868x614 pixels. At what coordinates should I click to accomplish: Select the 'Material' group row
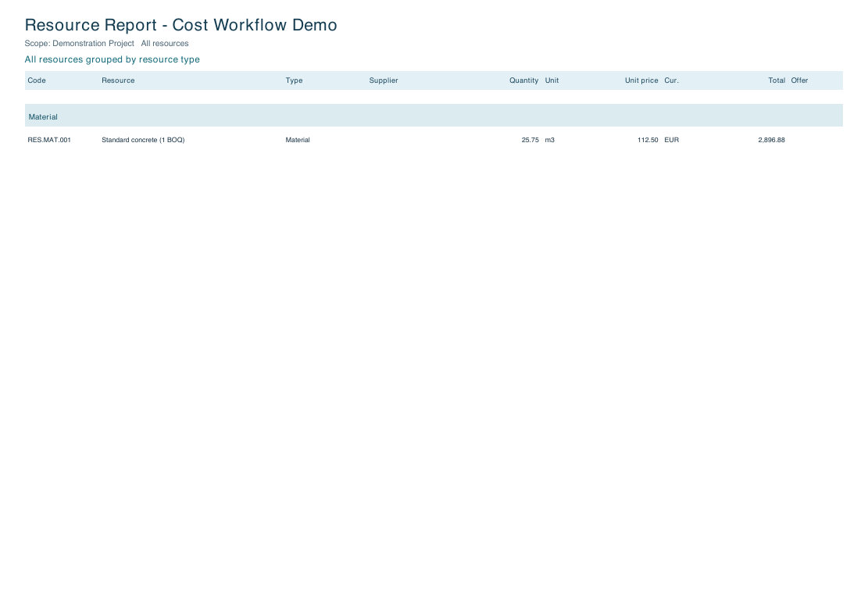point(434,116)
